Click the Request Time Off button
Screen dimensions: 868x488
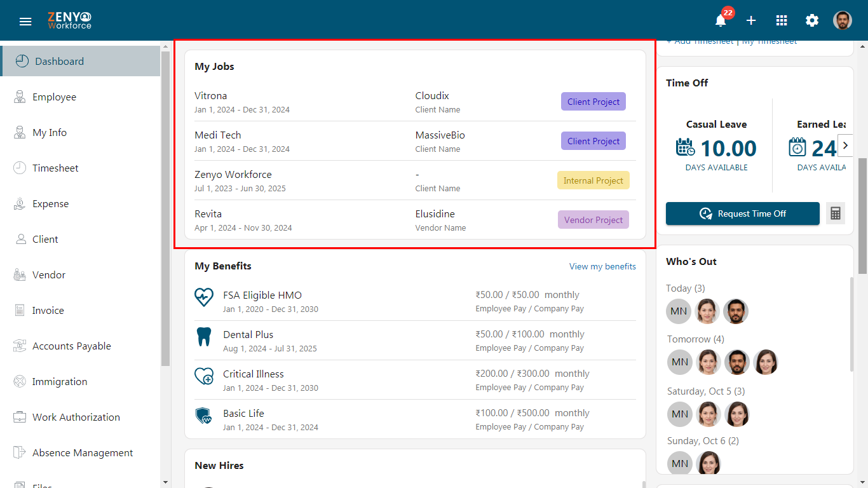(x=743, y=213)
